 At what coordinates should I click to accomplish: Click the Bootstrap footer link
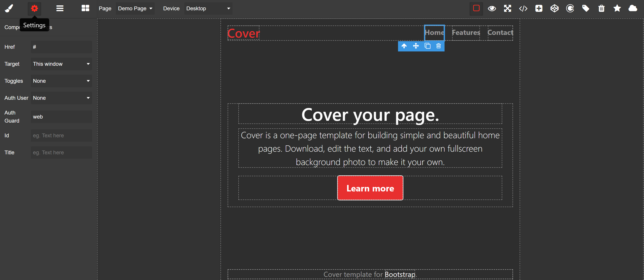pos(400,274)
